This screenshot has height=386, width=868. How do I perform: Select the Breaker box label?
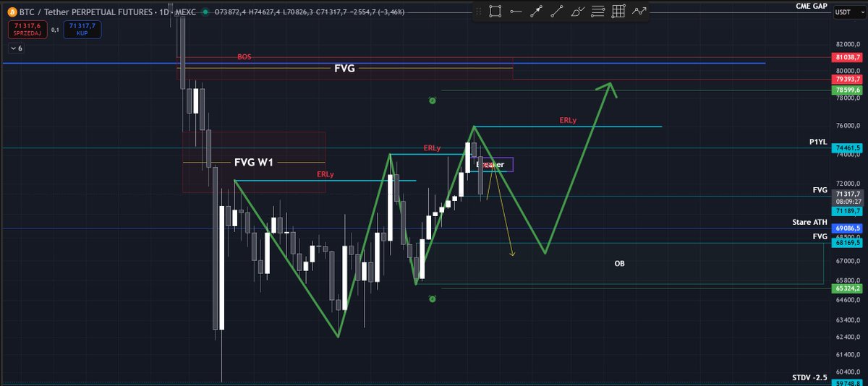click(490, 165)
